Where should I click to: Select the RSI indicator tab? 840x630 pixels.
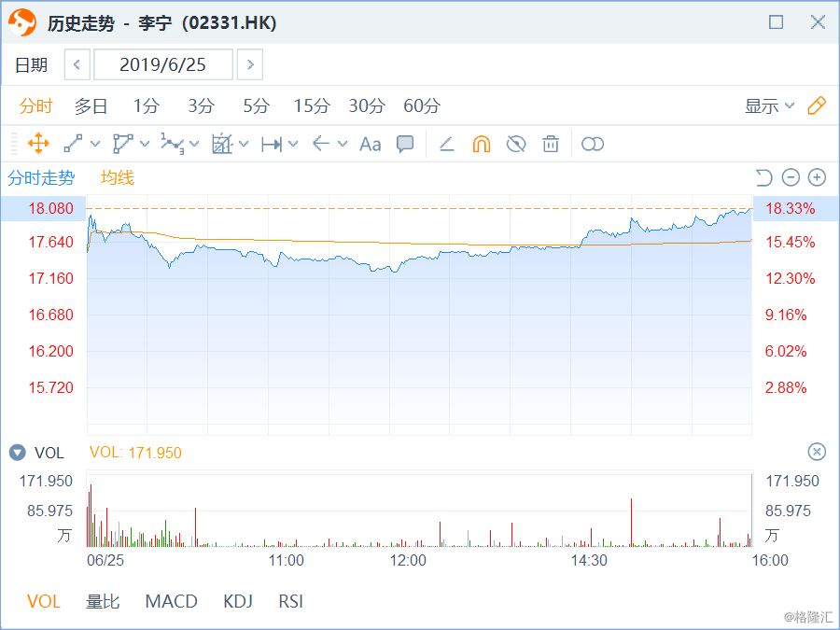[x=291, y=601]
